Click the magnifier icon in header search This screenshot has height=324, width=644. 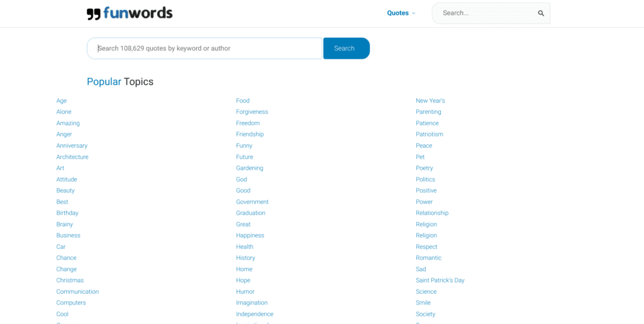(541, 13)
